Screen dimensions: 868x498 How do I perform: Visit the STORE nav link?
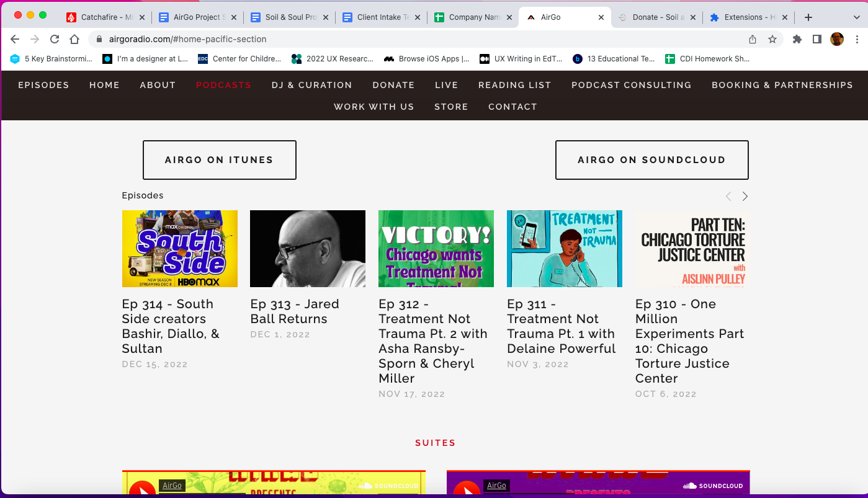pyautogui.click(x=451, y=107)
